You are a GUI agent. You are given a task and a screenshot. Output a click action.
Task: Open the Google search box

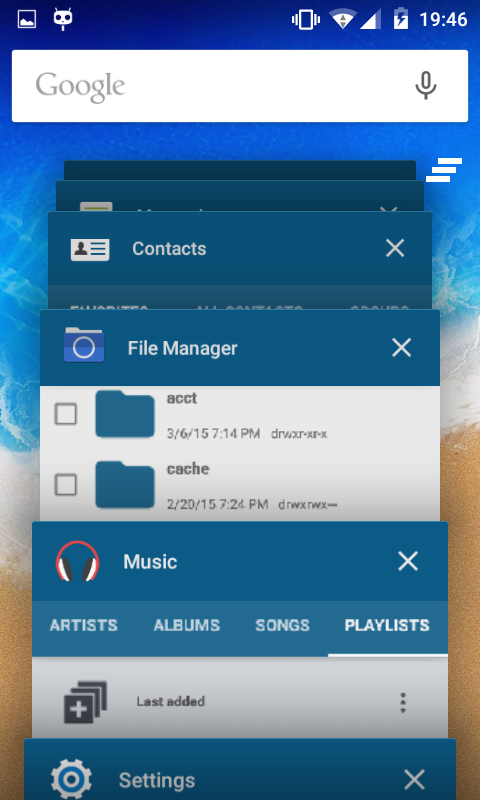point(240,86)
